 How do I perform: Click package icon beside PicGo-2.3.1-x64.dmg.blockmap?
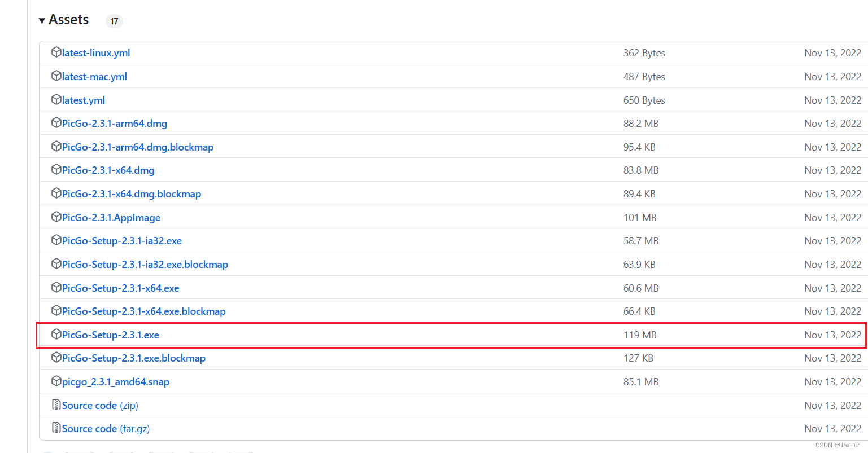(x=56, y=193)
